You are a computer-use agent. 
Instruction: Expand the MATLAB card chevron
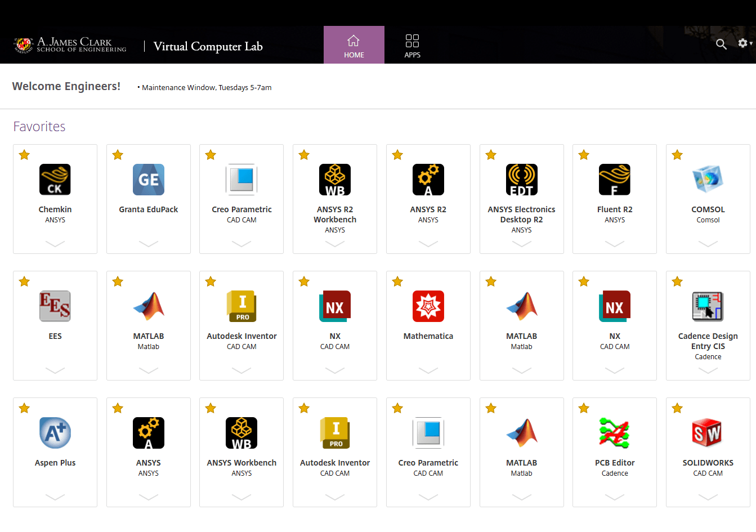pos(148,370)
